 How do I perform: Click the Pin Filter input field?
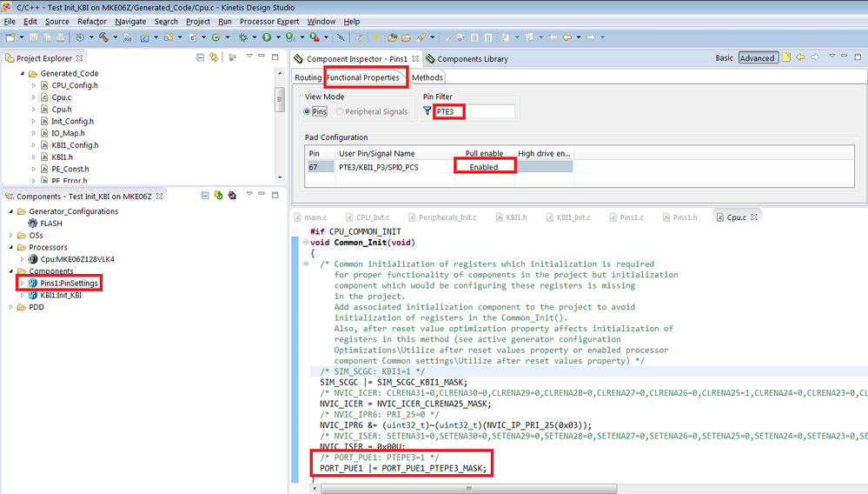474,111
